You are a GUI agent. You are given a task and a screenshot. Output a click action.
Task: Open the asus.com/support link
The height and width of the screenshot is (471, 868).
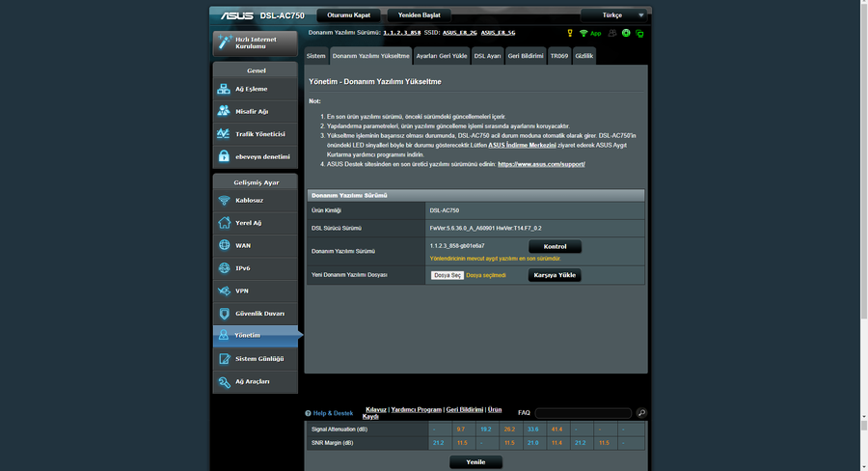(x=541, y=164)
